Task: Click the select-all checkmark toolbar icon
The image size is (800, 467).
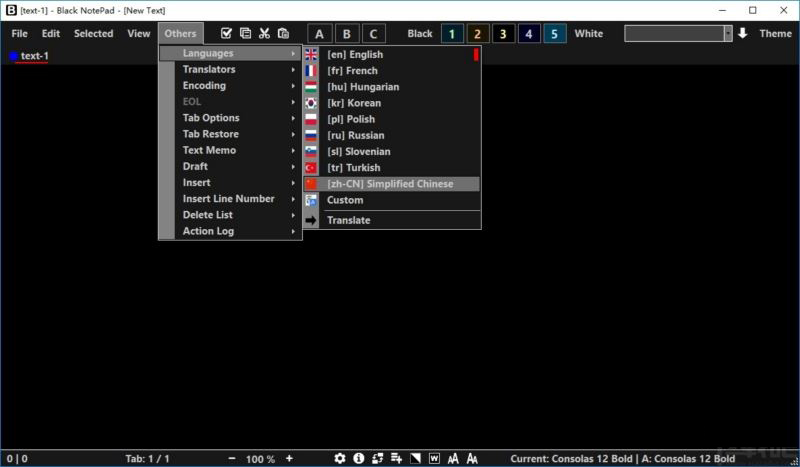Action: [226, 33]
